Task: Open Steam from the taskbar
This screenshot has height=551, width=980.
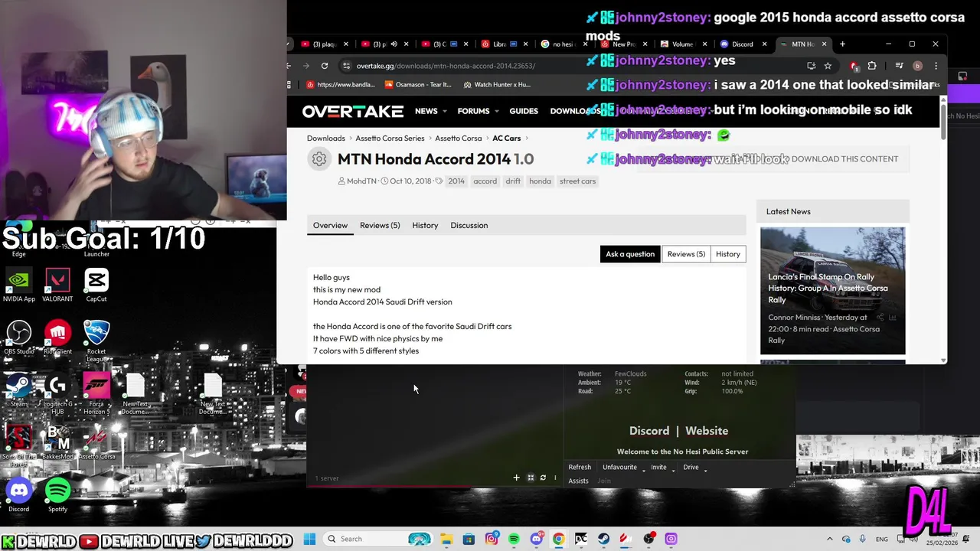Action: [x=604, y=539]
